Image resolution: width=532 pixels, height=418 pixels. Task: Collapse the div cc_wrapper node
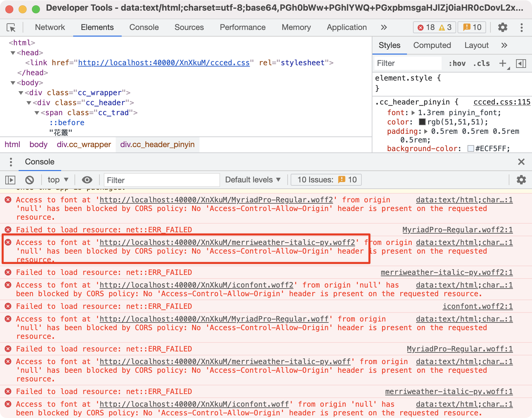tap(21, 93)
